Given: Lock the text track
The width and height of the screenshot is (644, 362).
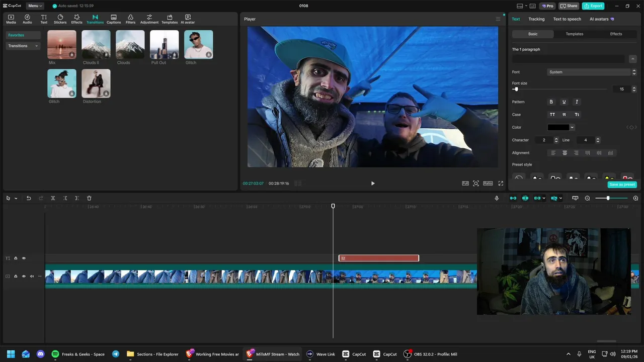Looking at the screenshot, I should 16,258.
